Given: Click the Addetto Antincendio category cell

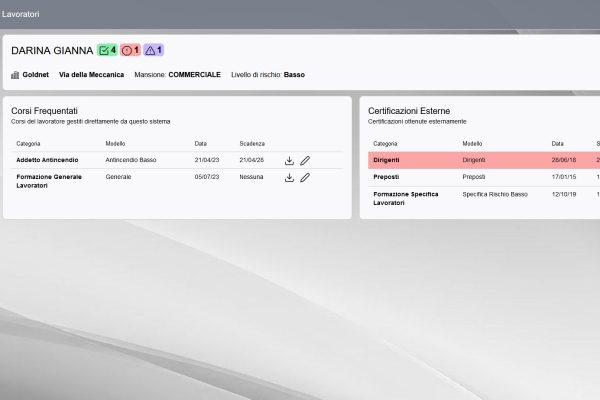Looking at the screenshot, I should tap(47, 160).
